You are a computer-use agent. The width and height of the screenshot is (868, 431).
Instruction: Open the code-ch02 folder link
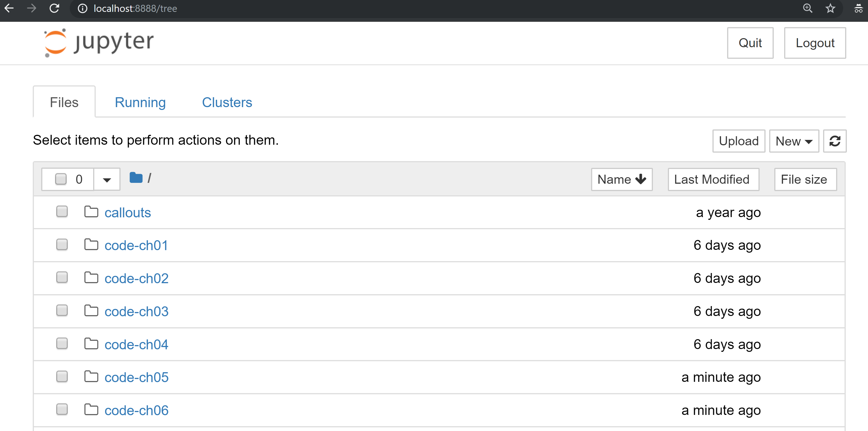136,278
